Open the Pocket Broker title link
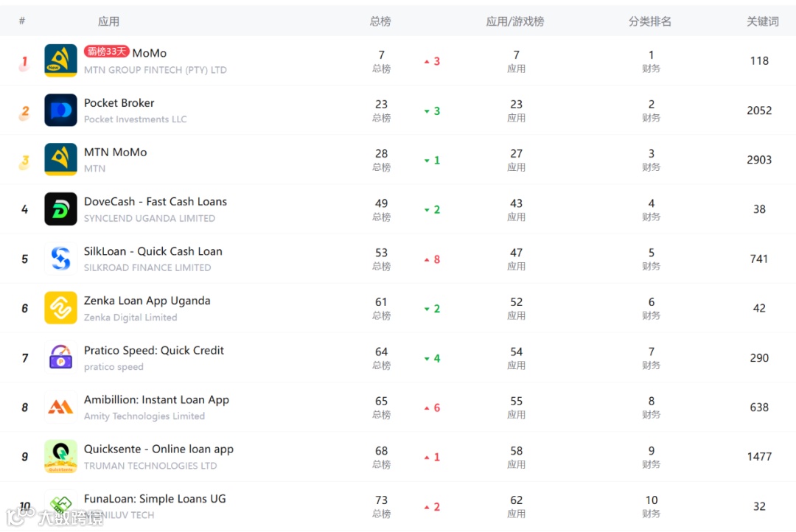The height and width of the screenshot is (532, 796). pyautogui.click(x=119, y=102)
